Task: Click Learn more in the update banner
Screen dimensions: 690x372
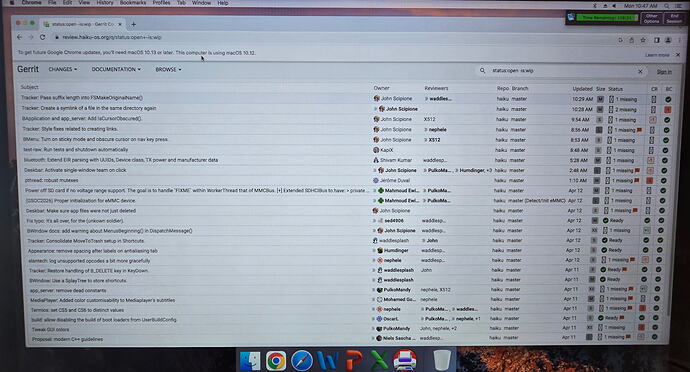Action: 657,55
